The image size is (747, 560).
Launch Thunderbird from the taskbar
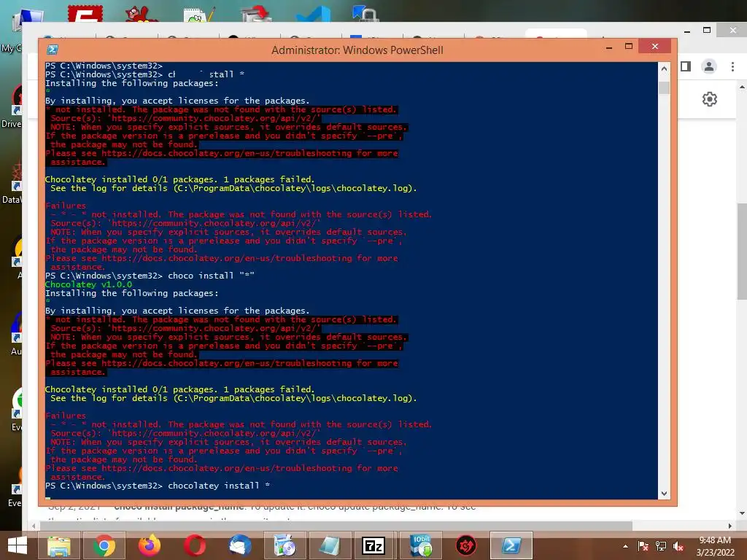[x=239, y=545]
